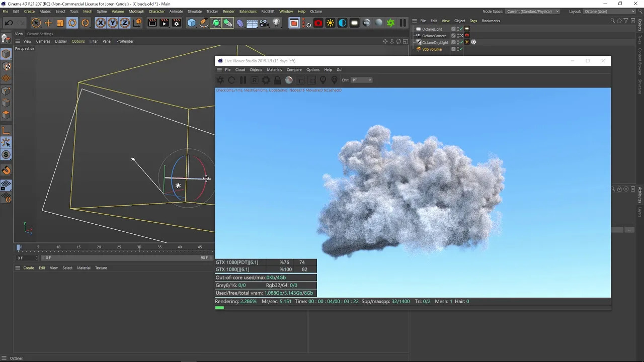Image resolution: width=644 pixels, height=362 pixels.
Task: Open Live Viewer settings gear icon
Action: pyautogui.click(x=266, y=80)
